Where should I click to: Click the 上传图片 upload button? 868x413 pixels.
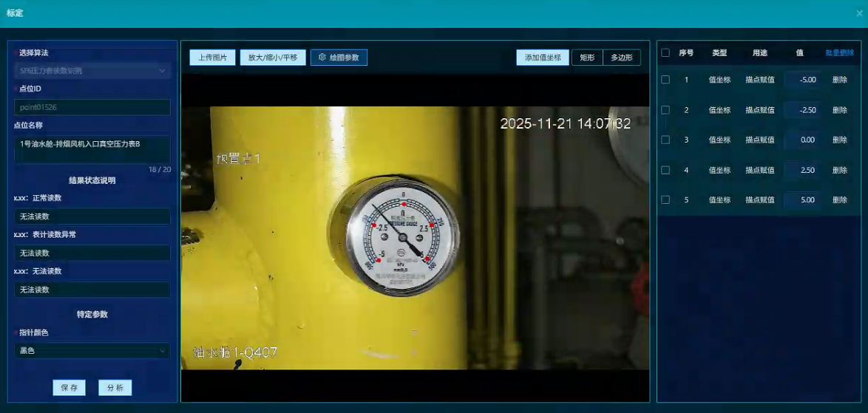point(212,58)
